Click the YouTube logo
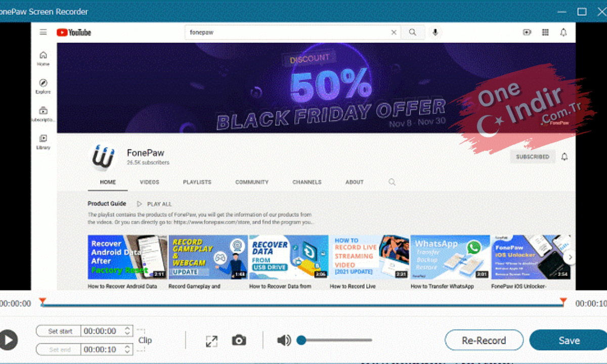Viewport: 607px width, 364px height. 74,32
